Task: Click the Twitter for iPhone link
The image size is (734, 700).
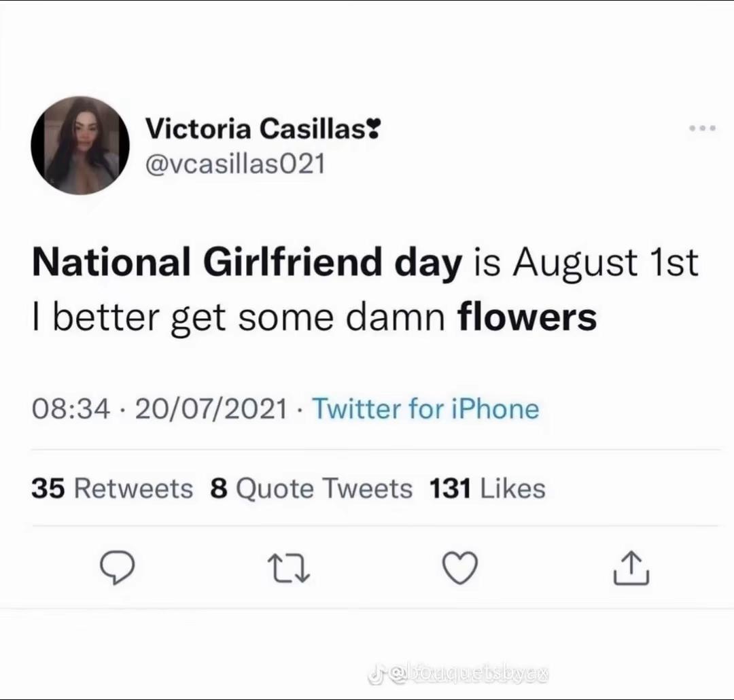Action: point(425,408)
